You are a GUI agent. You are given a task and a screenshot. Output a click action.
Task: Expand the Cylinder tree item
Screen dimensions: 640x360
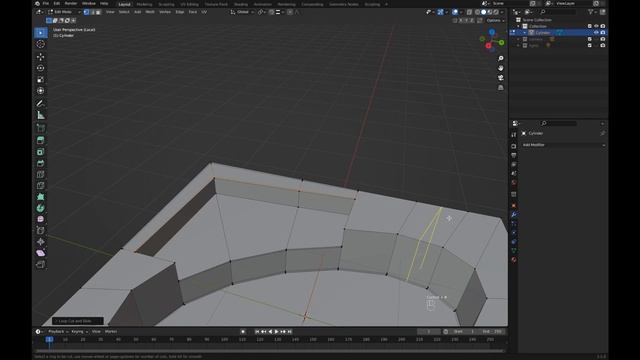(x=525, y=33)
